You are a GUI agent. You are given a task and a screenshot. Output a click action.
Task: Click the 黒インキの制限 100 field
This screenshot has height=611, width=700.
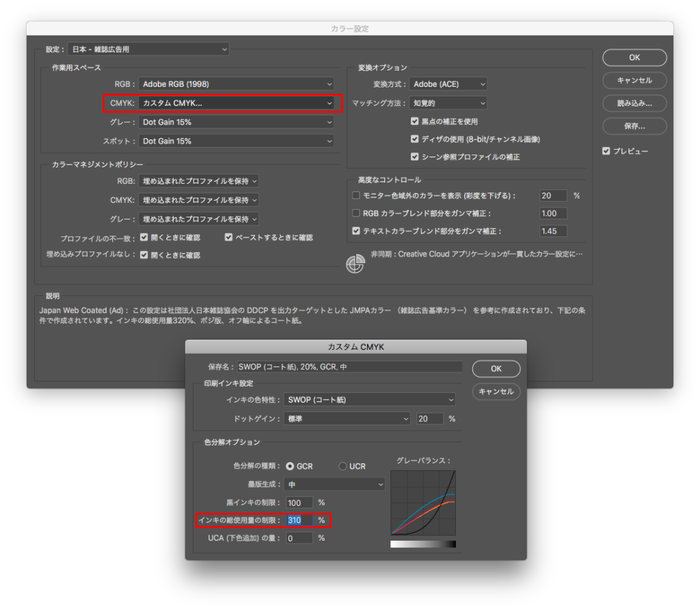coord(299,503)
